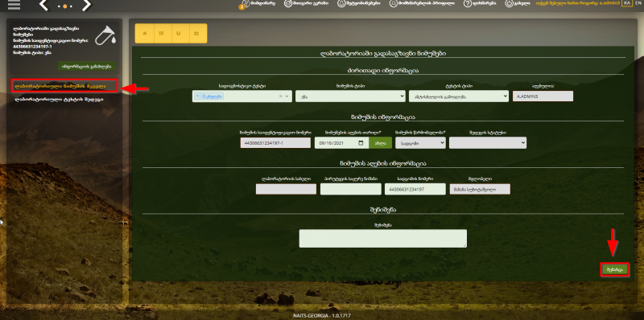Click the green save button
The image size is (644, 320).
click(614, 269)
